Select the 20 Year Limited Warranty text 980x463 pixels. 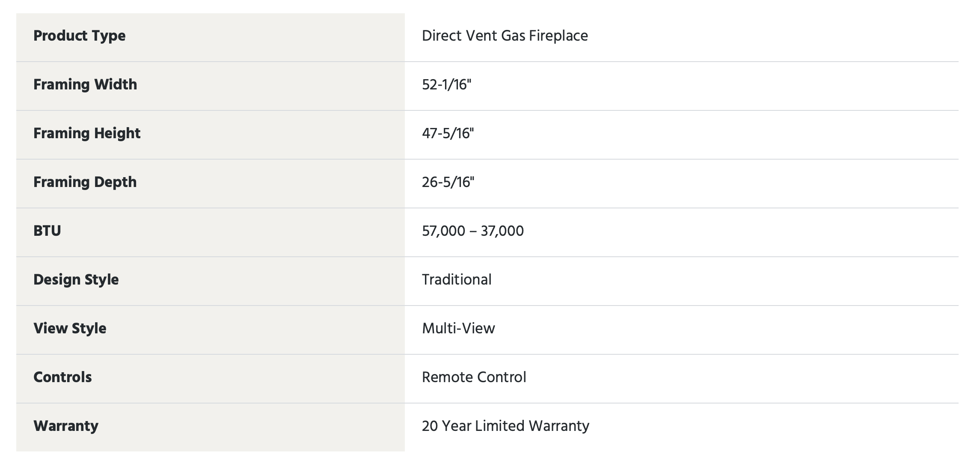pos(505,426)
